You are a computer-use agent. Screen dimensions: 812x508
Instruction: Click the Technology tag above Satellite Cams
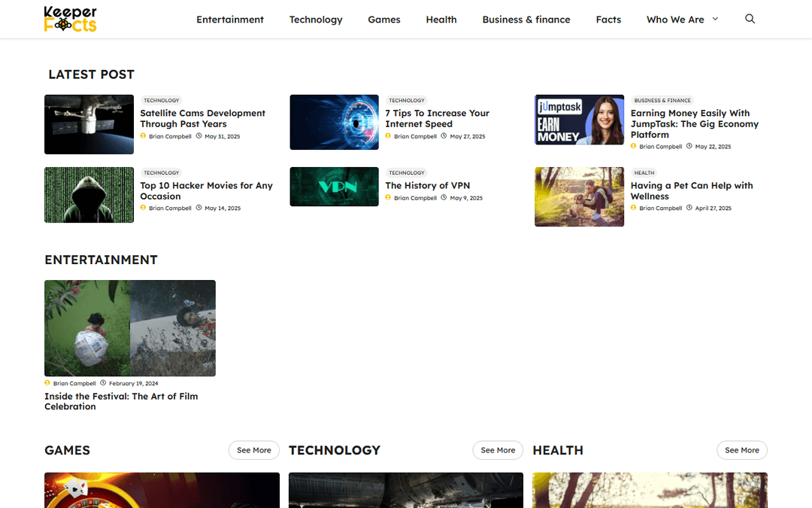click(x=162, y=101)
